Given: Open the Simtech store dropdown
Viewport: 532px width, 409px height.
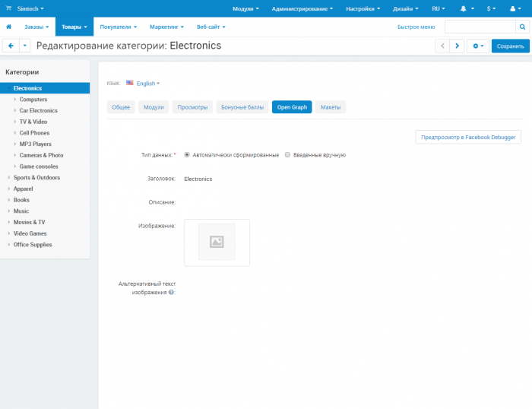Looking at the screenshot, I should (x=30, y=8).
